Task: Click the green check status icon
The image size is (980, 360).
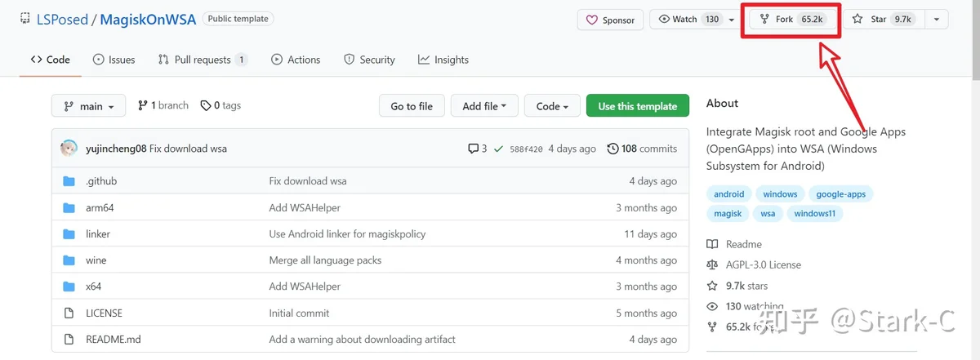Action: pyautogui.click(x=499, y=149)
